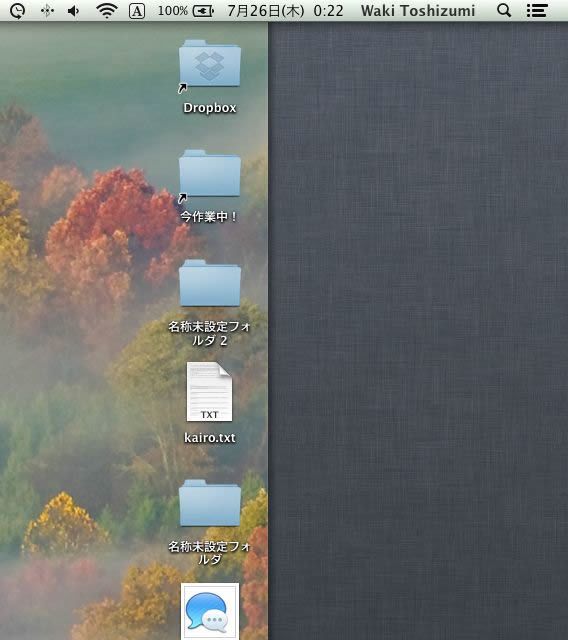The image size is (568, 640).
Task: Click the kairo.txt filename label
Action: coord(210,438)
